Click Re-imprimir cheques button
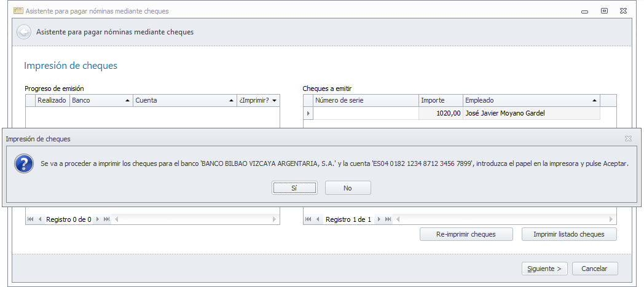The image size is (644, 287). [466, 234]
